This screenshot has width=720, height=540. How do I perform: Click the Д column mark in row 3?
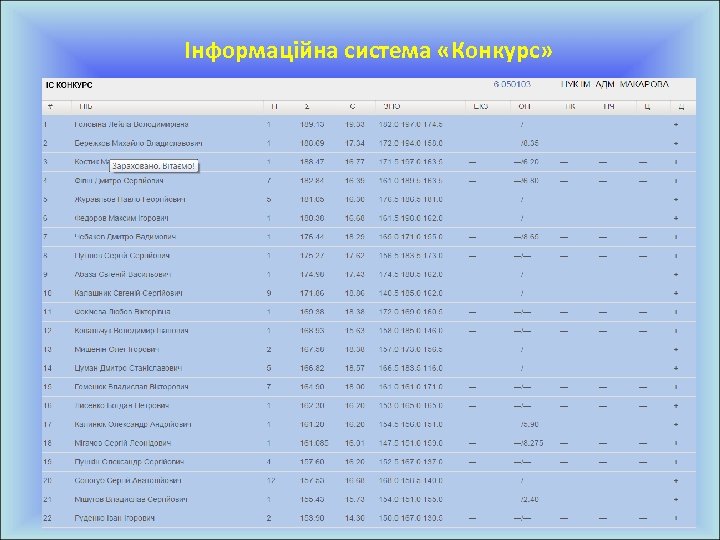click(676, 162)
